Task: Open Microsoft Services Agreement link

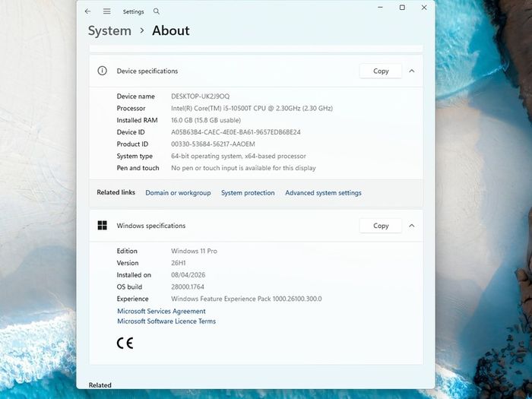Action: tap(161, 311)
